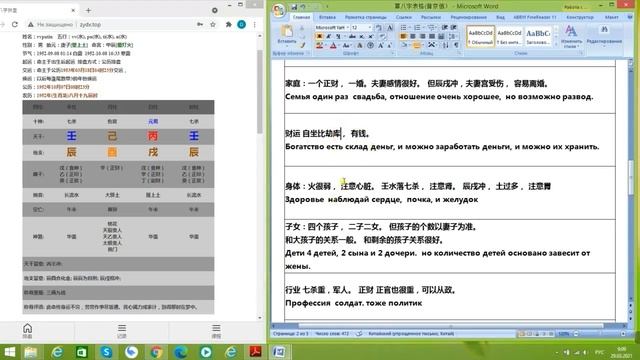
Task: Select the Обычный style
Action: (x=480, y=37)
